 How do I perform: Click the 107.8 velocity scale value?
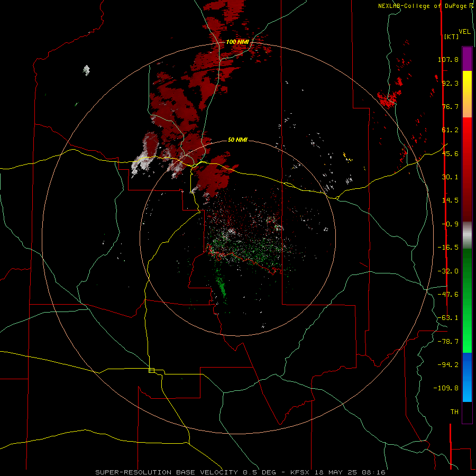coord(448,59)
